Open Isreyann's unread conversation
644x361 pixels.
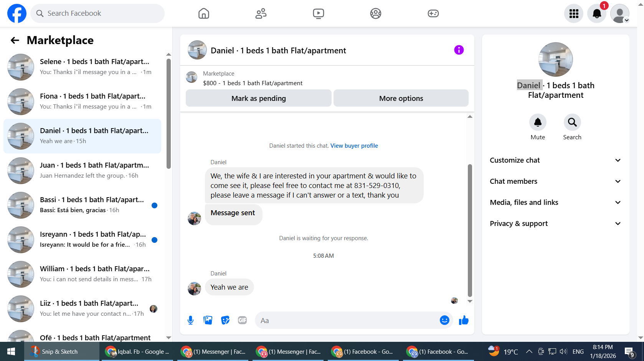pos(82,240)
